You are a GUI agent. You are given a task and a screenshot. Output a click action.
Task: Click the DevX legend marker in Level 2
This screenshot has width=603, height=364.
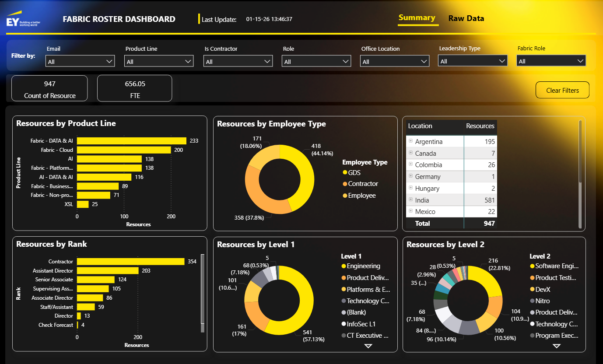tap(532, 289)
